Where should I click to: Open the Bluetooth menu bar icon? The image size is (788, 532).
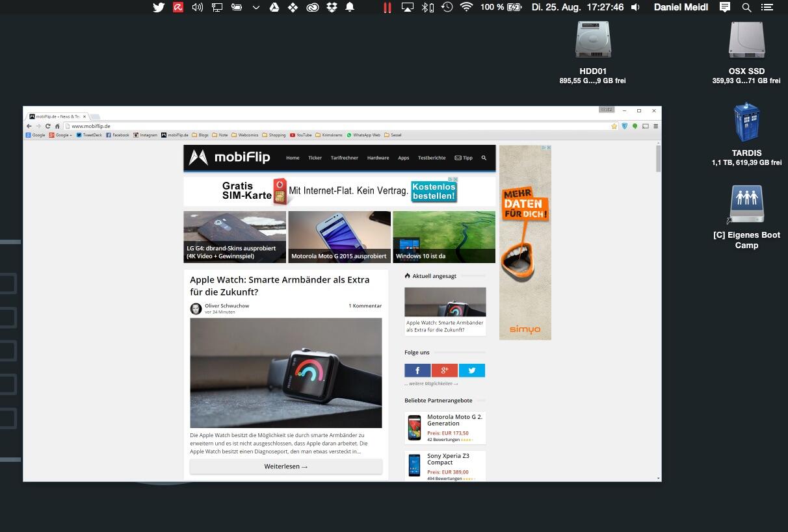[427, 7]
